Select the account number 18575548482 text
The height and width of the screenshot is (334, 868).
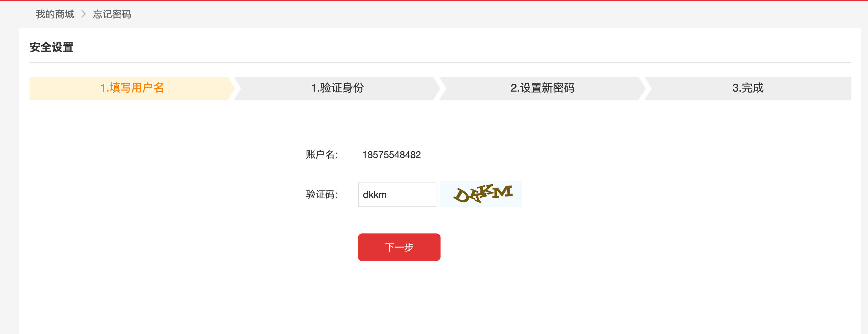pos(391,155)
